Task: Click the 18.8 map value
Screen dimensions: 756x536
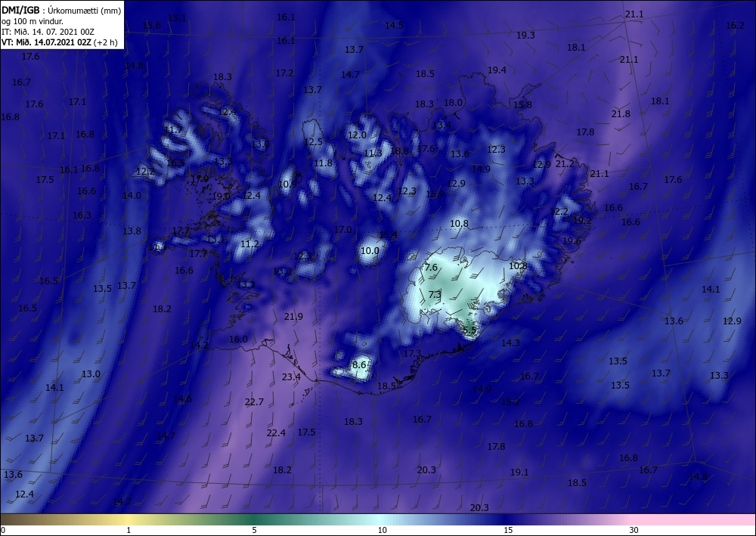Action: click(400, 151)
